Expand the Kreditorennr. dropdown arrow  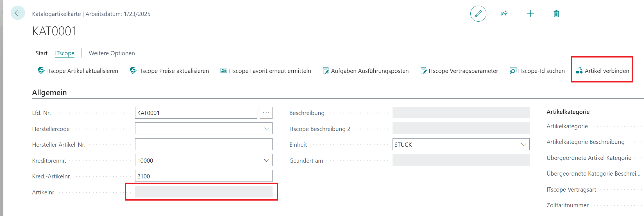(x=266, y=160)
